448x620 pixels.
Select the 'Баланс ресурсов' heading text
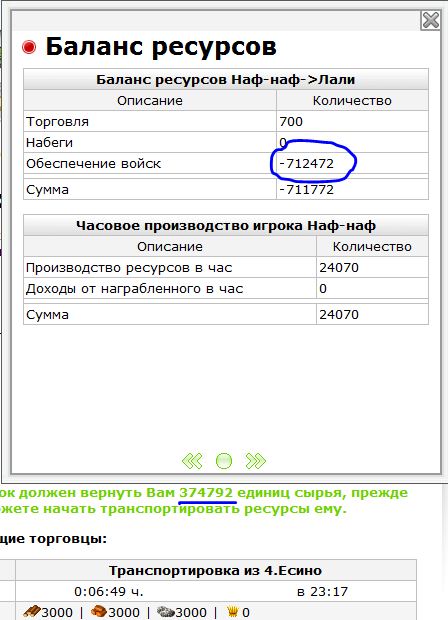161,47
